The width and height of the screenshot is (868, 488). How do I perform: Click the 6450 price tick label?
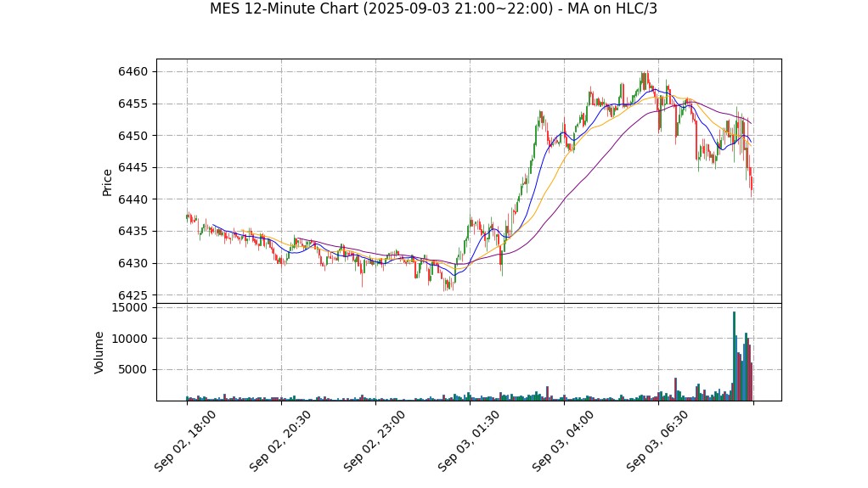pos(132,136)
